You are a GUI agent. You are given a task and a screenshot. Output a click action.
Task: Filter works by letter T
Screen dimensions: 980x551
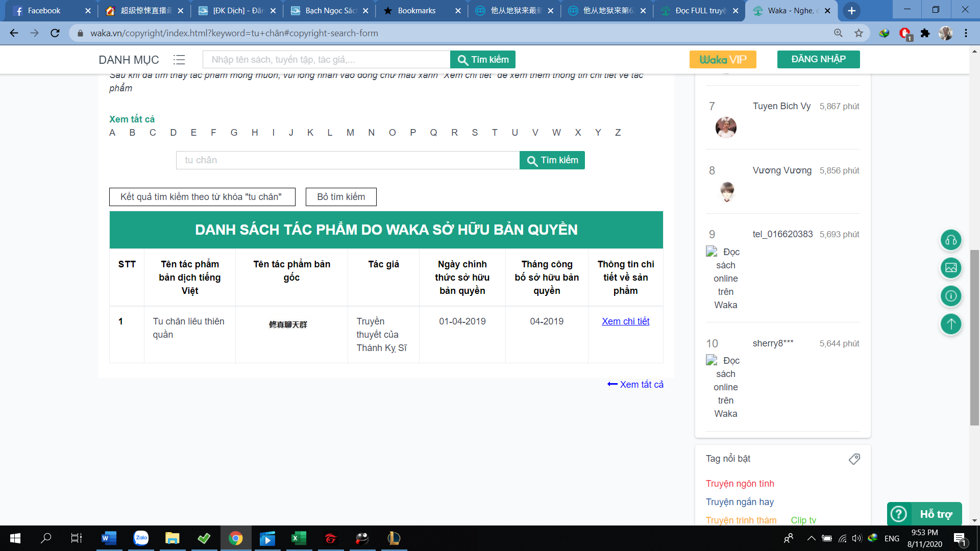point(494,133)
